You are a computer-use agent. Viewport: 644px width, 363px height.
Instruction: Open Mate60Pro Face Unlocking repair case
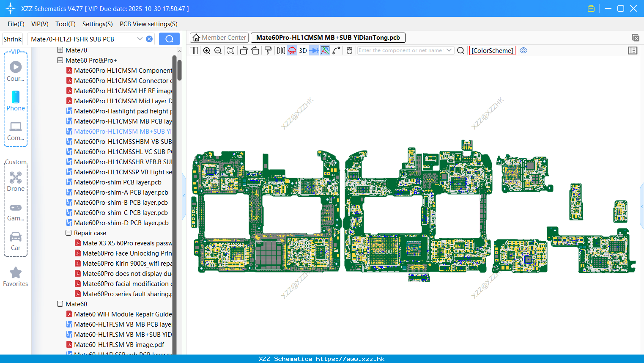[x=123, y=253]
